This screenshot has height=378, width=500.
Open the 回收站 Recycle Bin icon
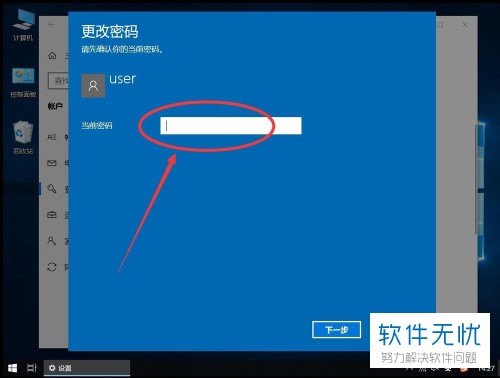click(x=23, y=138)
